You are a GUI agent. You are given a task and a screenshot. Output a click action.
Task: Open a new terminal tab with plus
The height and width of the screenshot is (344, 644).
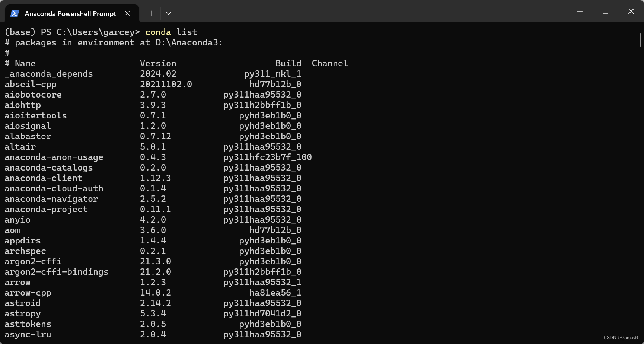[x=152, y=13]
